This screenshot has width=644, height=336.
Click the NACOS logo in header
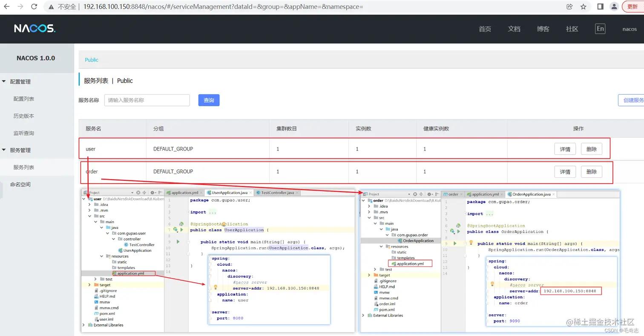(34, 29)
